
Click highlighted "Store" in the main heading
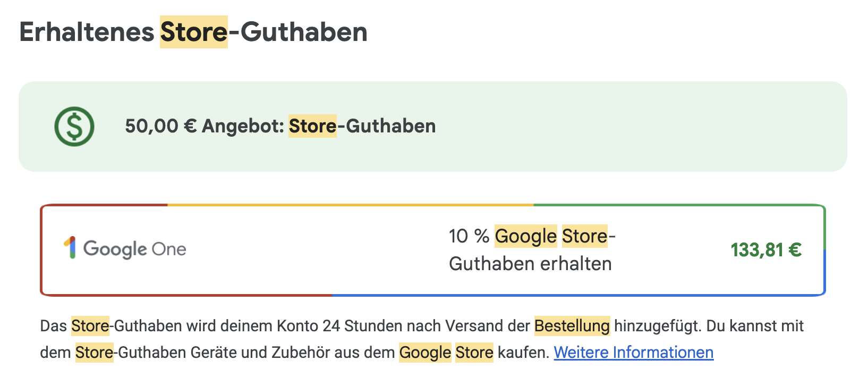(194, 32)
